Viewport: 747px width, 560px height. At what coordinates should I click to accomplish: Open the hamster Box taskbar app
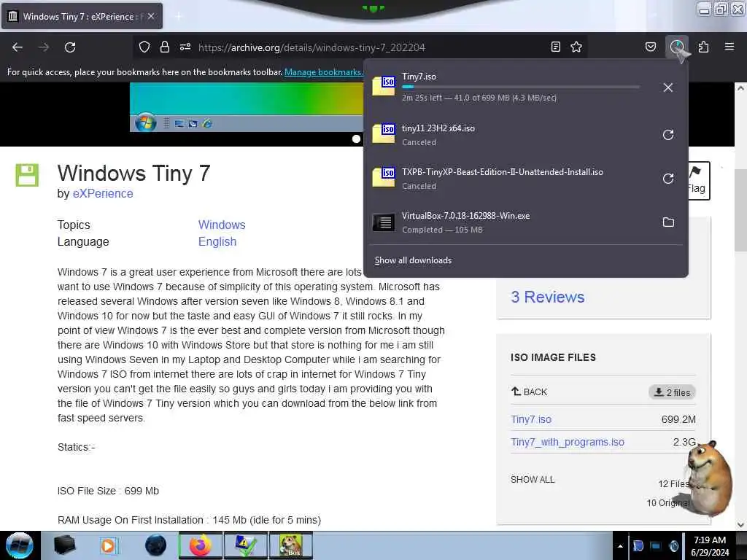[x=290, y=545]
